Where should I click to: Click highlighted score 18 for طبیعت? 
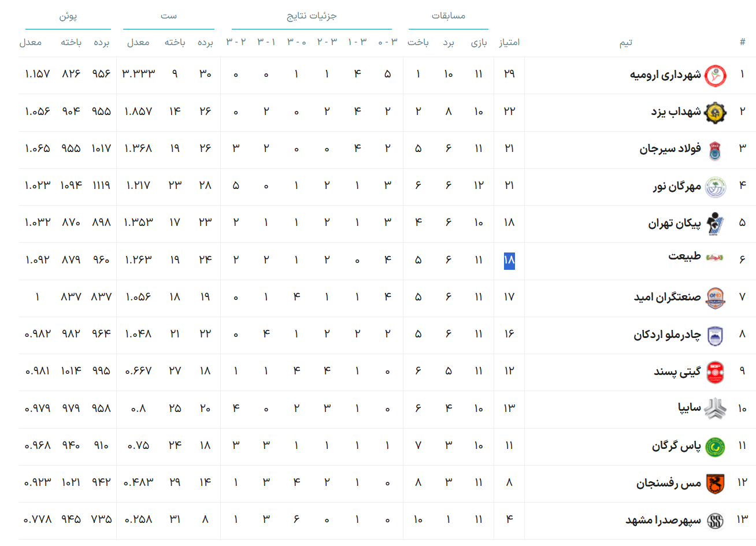pos(509,260)
